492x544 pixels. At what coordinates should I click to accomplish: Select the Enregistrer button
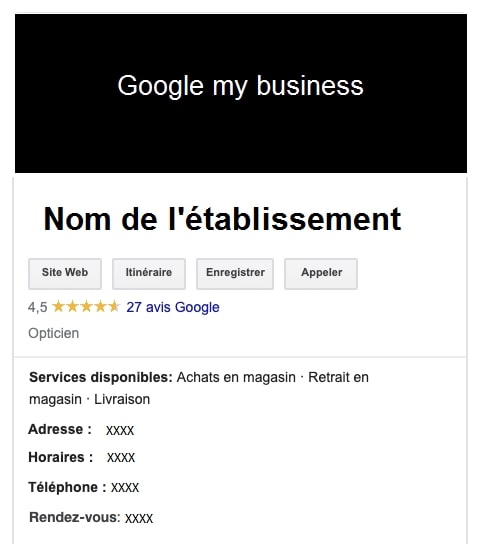point(235,273)
